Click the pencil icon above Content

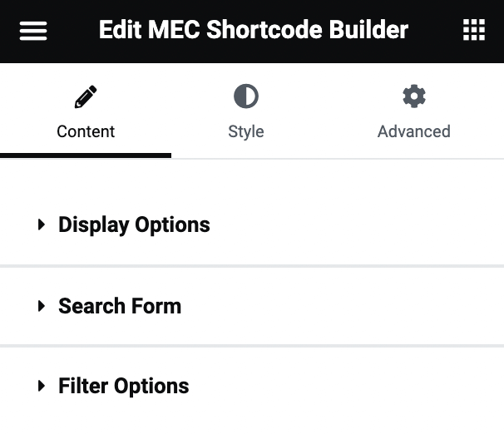(86, 97)
